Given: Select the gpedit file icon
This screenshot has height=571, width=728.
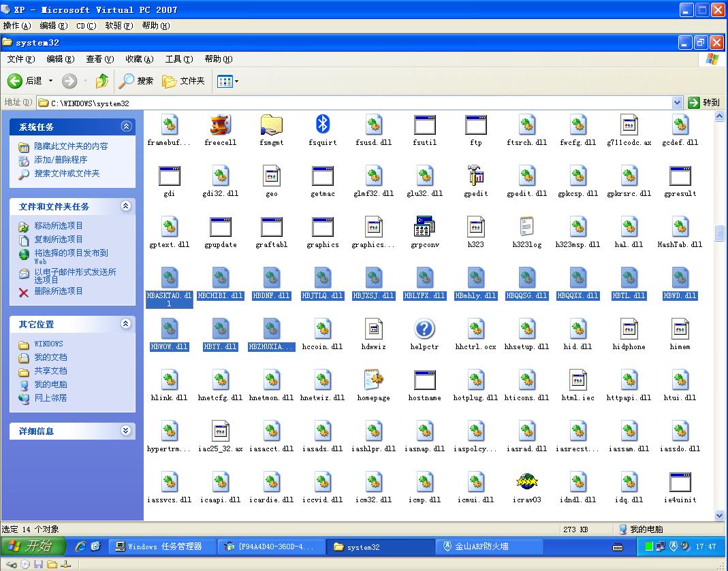Looking at the screenshot, I should [475, 176].
